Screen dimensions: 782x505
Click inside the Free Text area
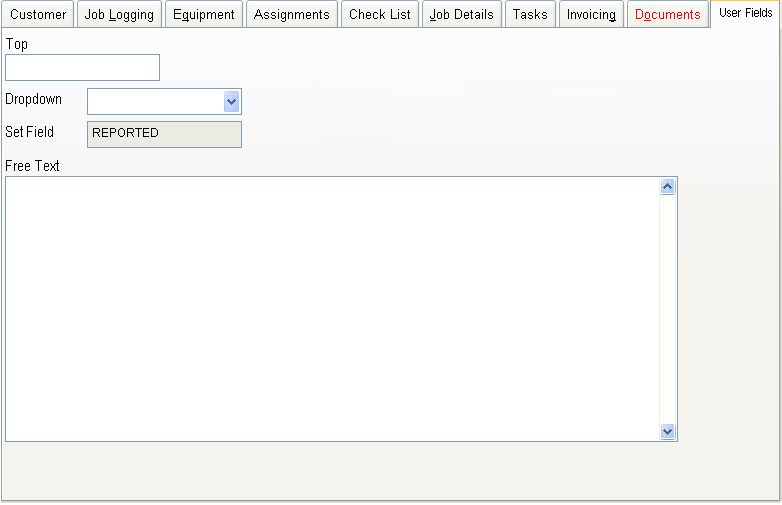click(330, 308)
